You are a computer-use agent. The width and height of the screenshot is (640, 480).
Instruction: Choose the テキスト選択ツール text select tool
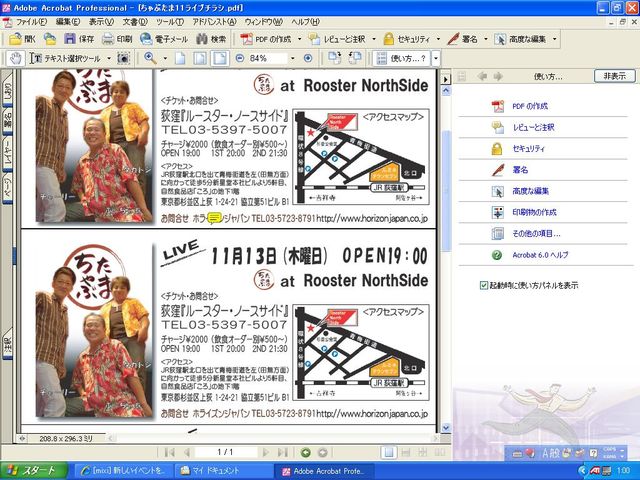point(67,58)
